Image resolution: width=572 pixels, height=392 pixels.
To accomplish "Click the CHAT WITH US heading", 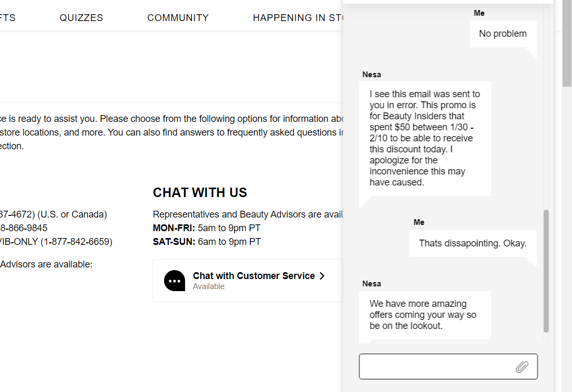I will click(x=200, y=193).
